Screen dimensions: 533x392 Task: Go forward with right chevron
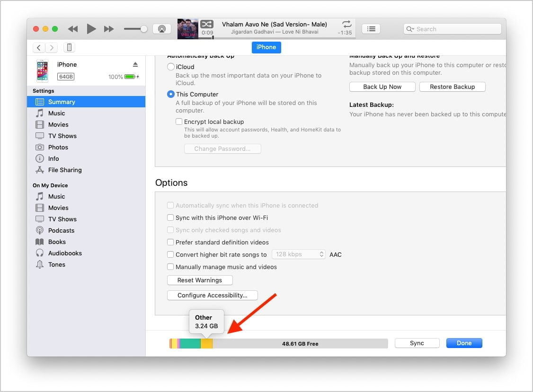coord(51,48)
